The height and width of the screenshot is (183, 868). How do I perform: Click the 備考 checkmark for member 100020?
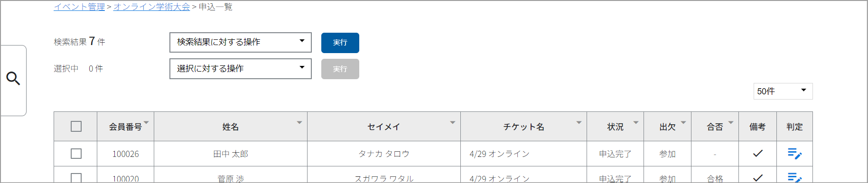tap(758, 178)
